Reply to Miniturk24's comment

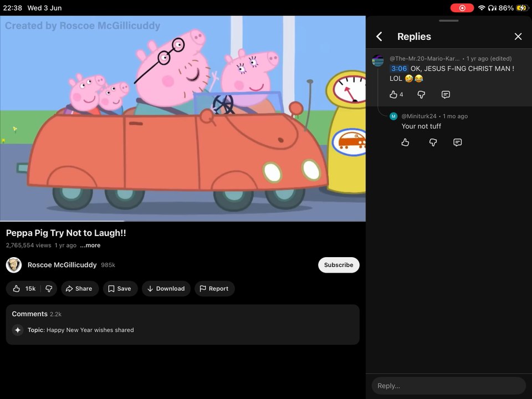point(457,142)
